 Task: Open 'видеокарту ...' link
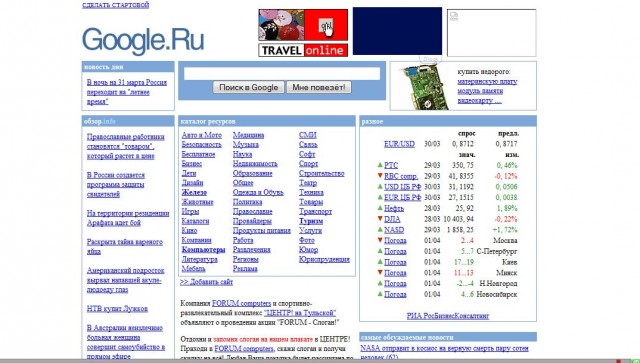(479, 100)
